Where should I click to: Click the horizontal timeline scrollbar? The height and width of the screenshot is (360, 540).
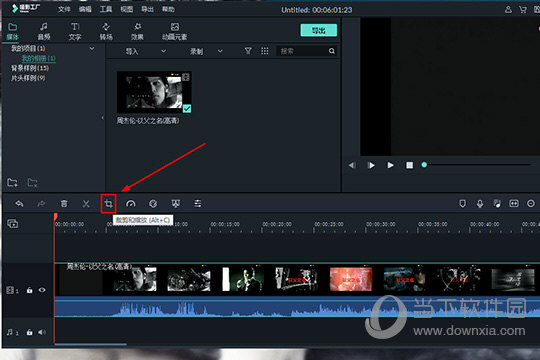coord(91,344)
